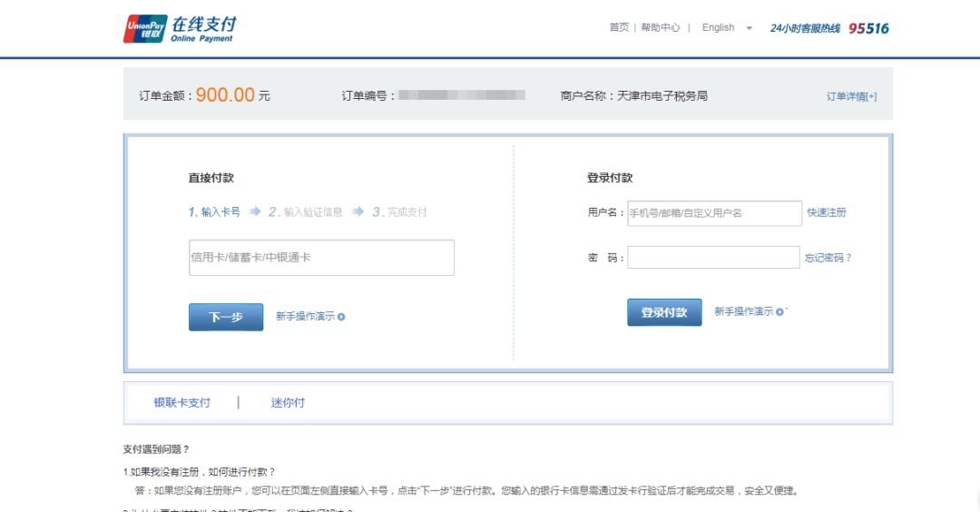The height and width of the screenshot is (512, 980).
Task: Focus the 密码 password field
Action: 713,258
